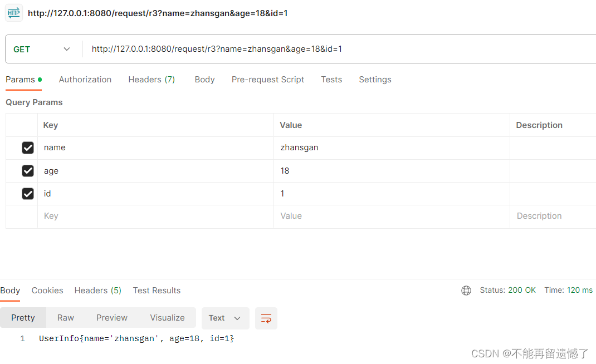Click the request URL input field
The image size is (596, 364).
click(x=334, y=50)
